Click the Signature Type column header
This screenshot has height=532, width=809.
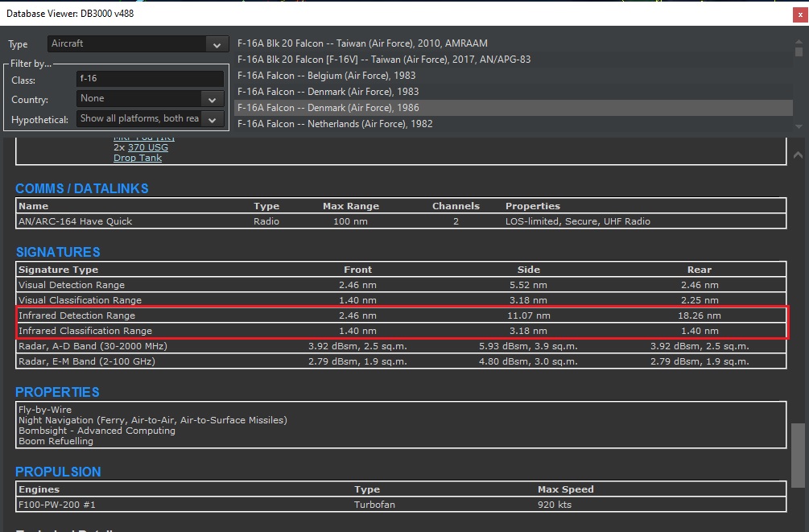[58, 270]
